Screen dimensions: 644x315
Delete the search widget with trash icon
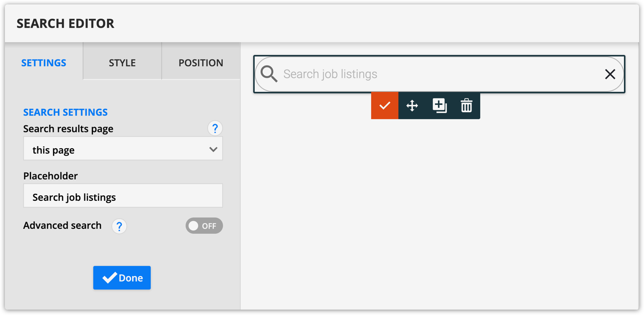coord(467,105)
